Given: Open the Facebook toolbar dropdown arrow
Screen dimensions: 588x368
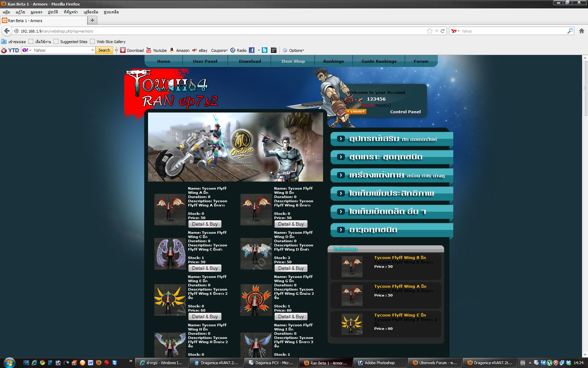Looking at the screenshot, I should click(x=259, y=50).
